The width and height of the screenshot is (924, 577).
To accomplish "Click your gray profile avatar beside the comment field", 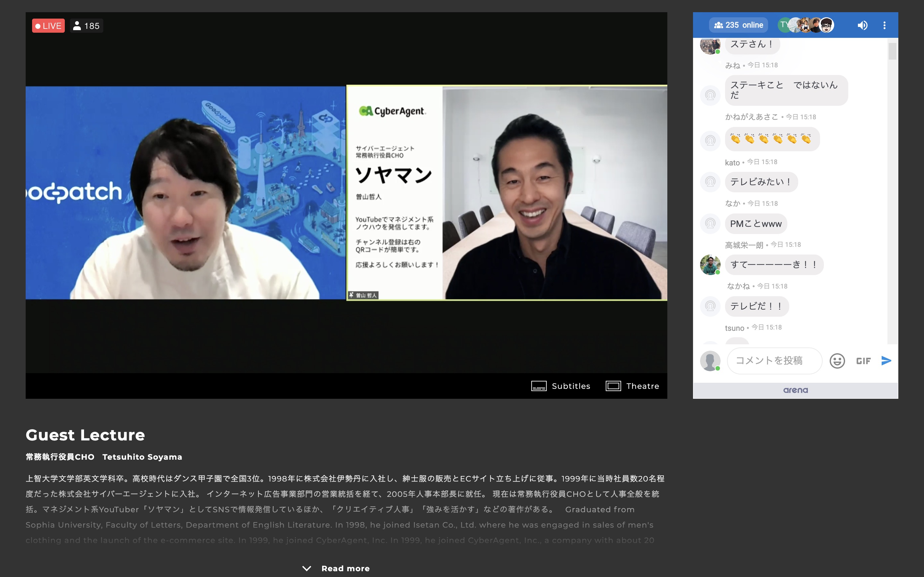I will [x=710, y=361].
